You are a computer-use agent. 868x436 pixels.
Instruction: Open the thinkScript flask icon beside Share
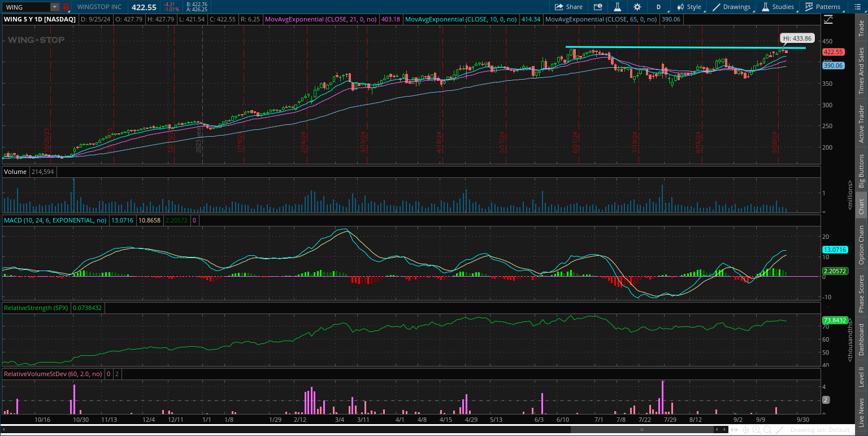tap(618, 7)
